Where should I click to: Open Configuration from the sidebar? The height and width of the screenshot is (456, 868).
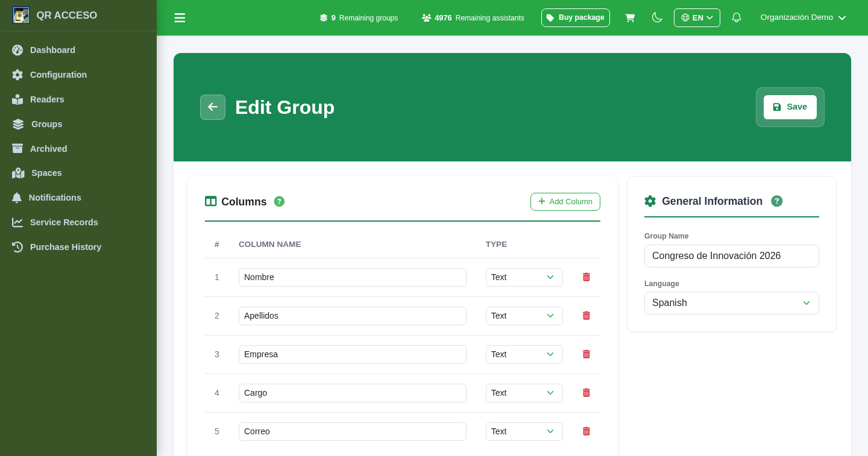tap(58, 75)
